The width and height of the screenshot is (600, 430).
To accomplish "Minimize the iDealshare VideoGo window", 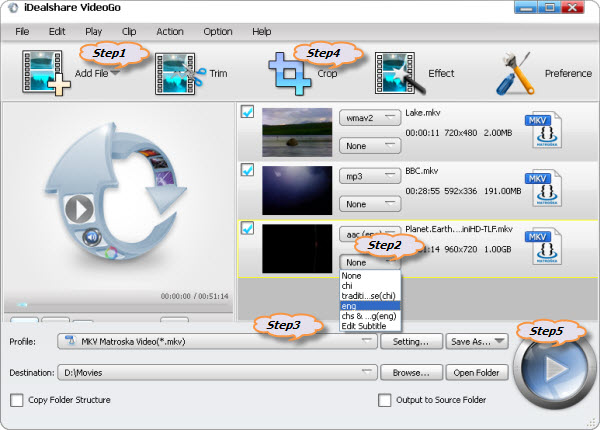I will (526, 8).
